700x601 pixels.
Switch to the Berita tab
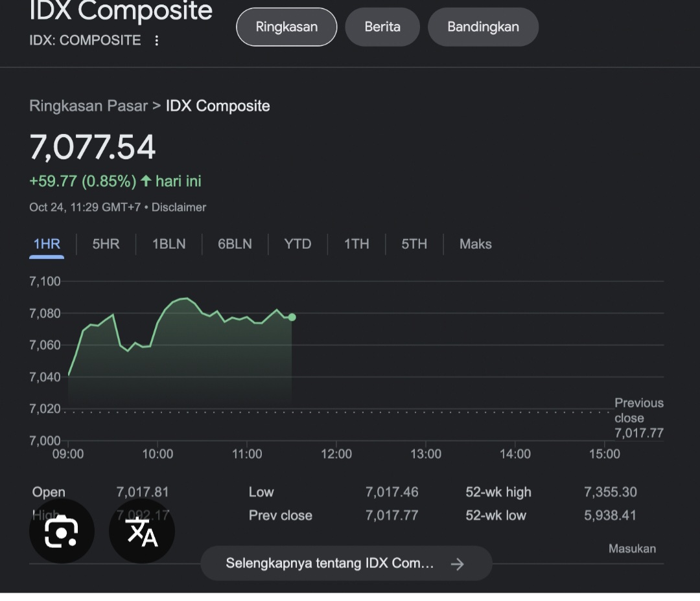(382, 27)
